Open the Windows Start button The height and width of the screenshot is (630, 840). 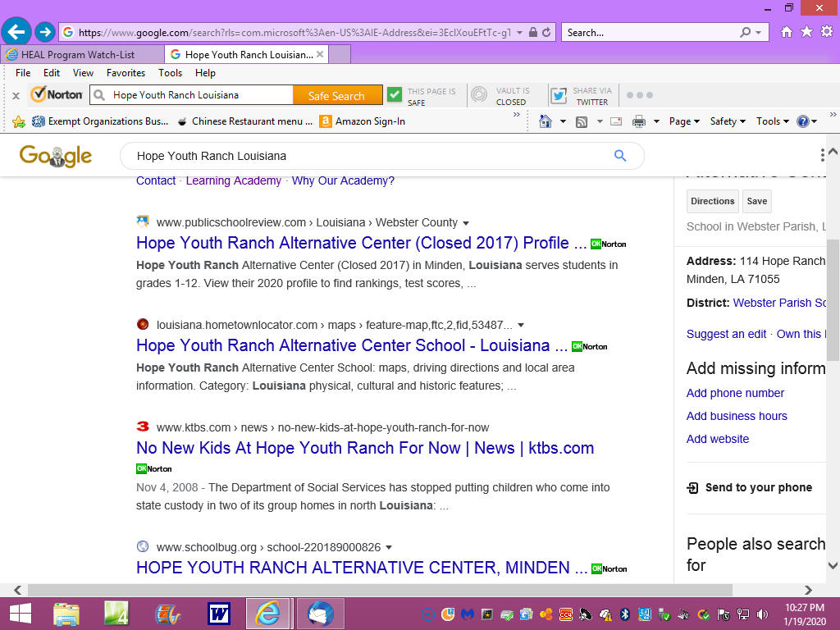pos(21,614)
